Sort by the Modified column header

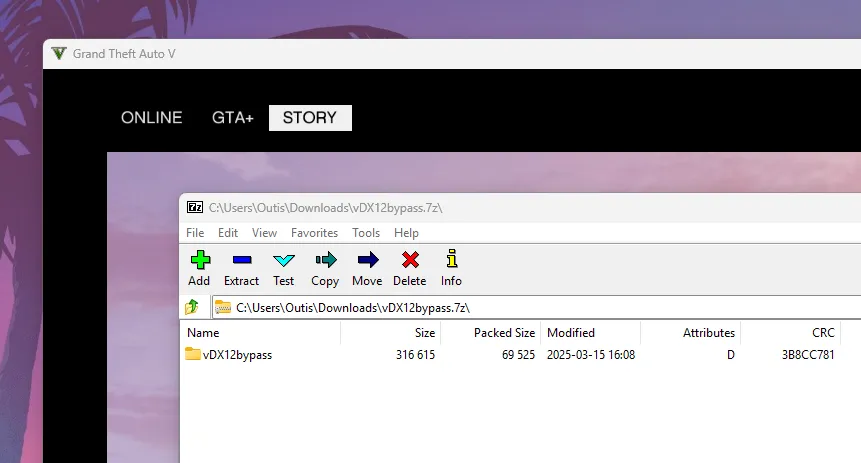(x=590, y=333)
